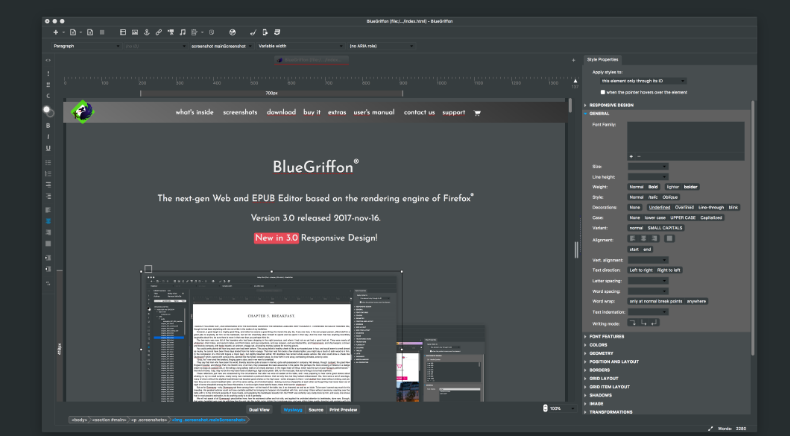Click the insert table toolbar icon
The image size is (790, 436).
point(123,32)
